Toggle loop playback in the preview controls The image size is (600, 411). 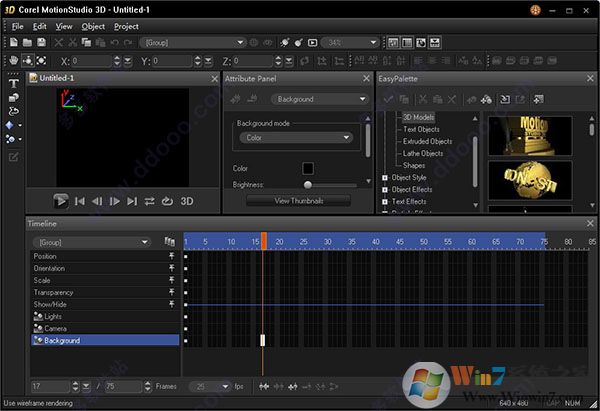[167, 201]
